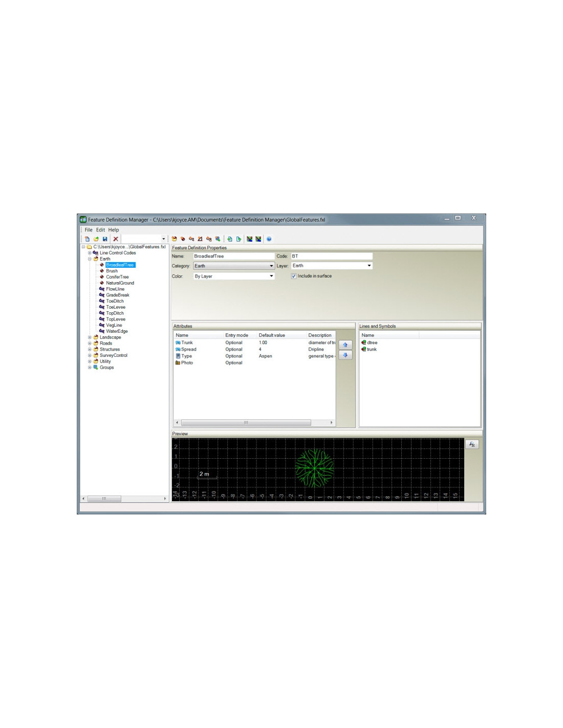Image resolution: width=563 pixels, height=728 pixels.
Task: Add a new line control code
Action: click(x=209, y=239)
